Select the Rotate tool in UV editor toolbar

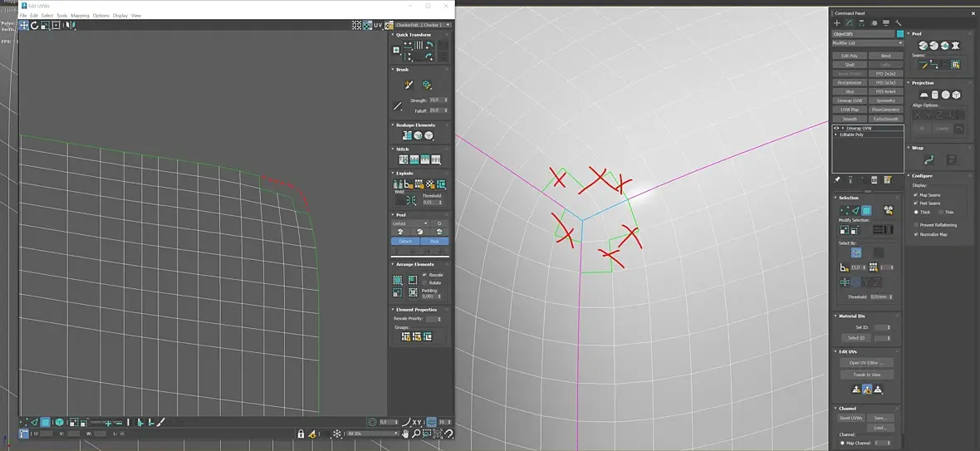pos(34,26)
